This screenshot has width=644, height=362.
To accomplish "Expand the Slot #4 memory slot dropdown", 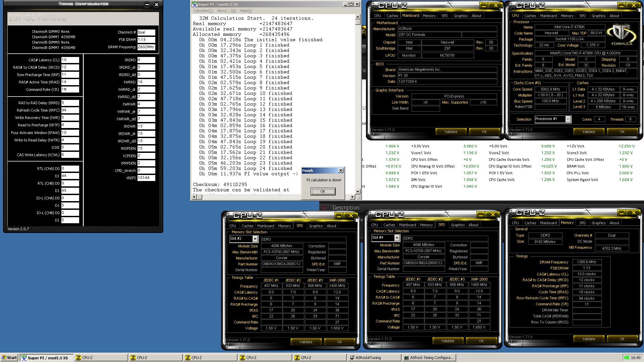I will pyautogui.click(x=397, y=238).
